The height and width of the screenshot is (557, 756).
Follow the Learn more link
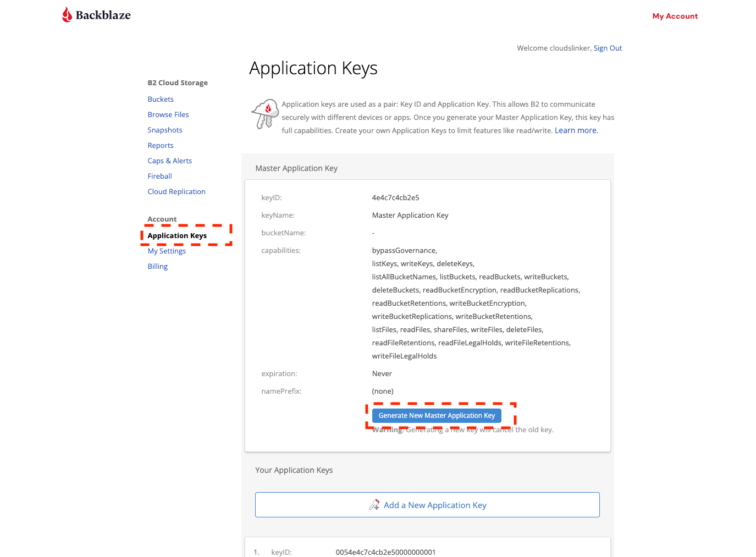tap(576, 130)
